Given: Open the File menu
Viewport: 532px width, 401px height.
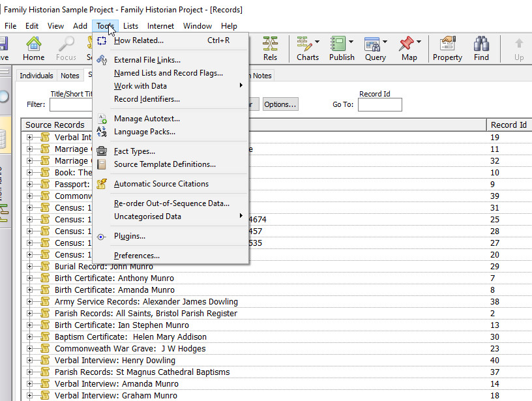Looking at the screenshot, I should (10, 26).
